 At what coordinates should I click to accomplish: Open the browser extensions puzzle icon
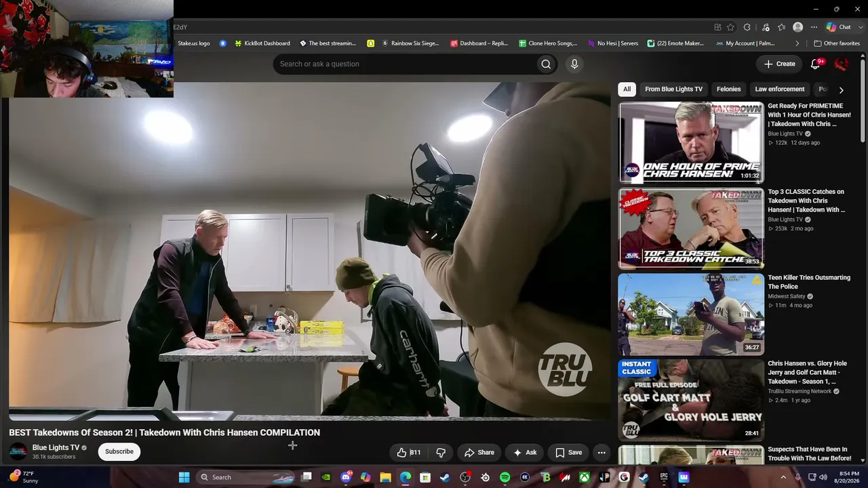click(x=747, y=27)
